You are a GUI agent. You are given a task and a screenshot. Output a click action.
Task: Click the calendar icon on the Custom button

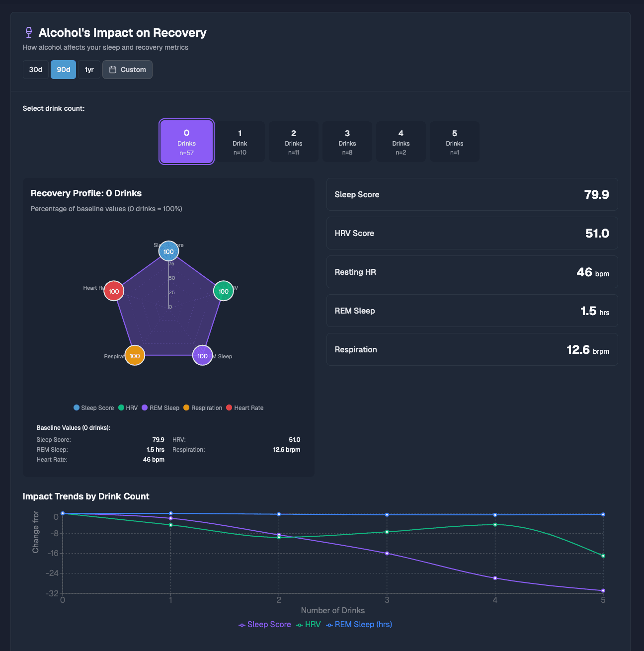click(113, 70)
